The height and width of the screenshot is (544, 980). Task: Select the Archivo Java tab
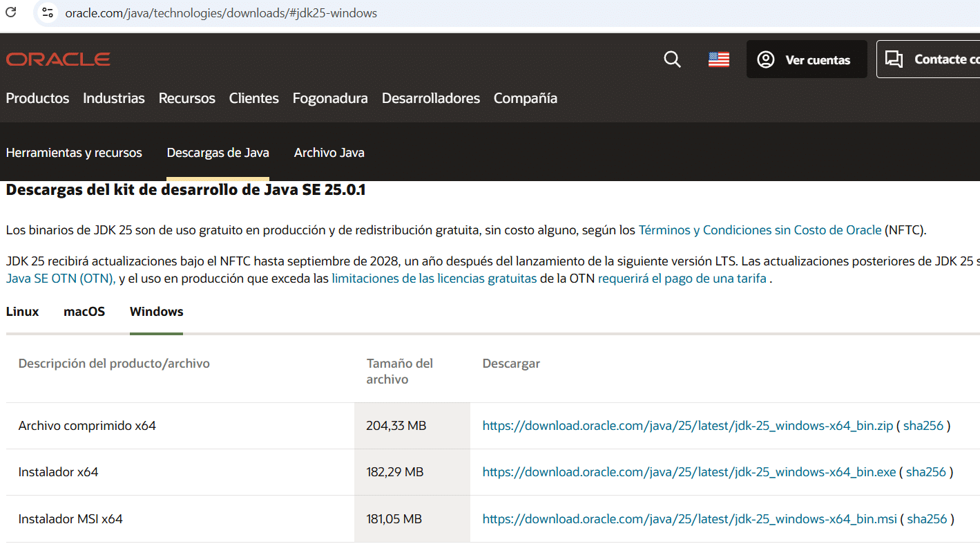329,153
